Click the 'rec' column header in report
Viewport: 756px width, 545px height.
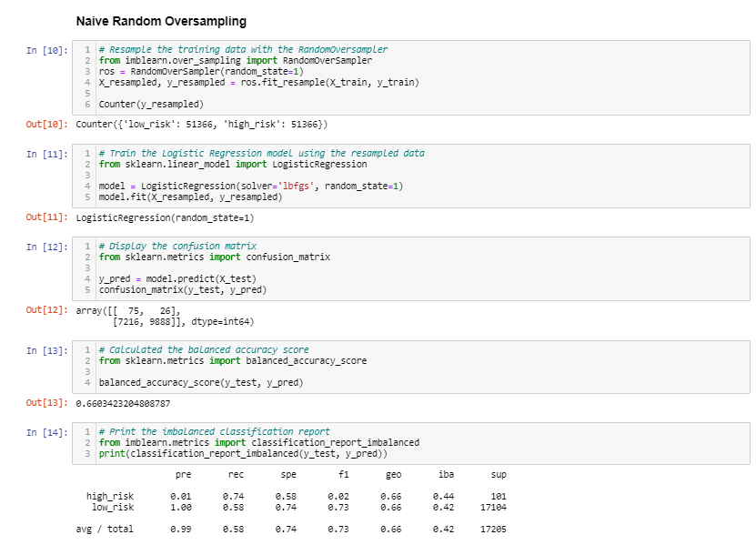(x=236, y=475)
